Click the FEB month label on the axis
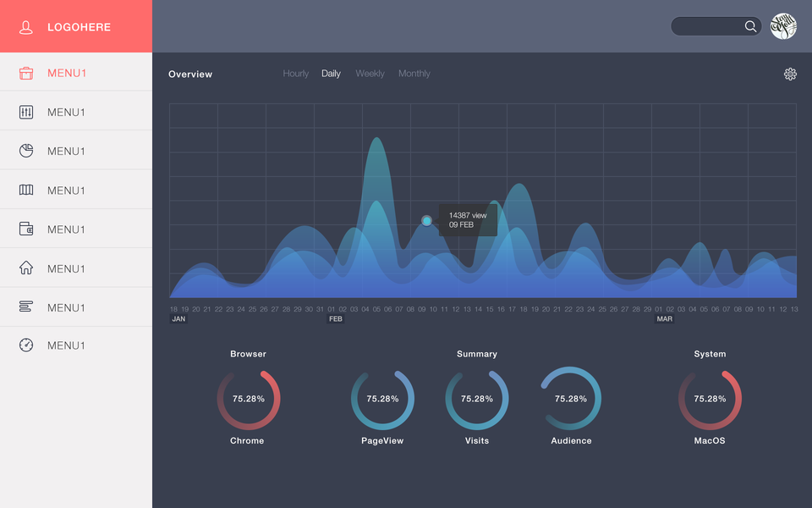Image resolution: width=812 pixels, height=508 pixels. 336,319
